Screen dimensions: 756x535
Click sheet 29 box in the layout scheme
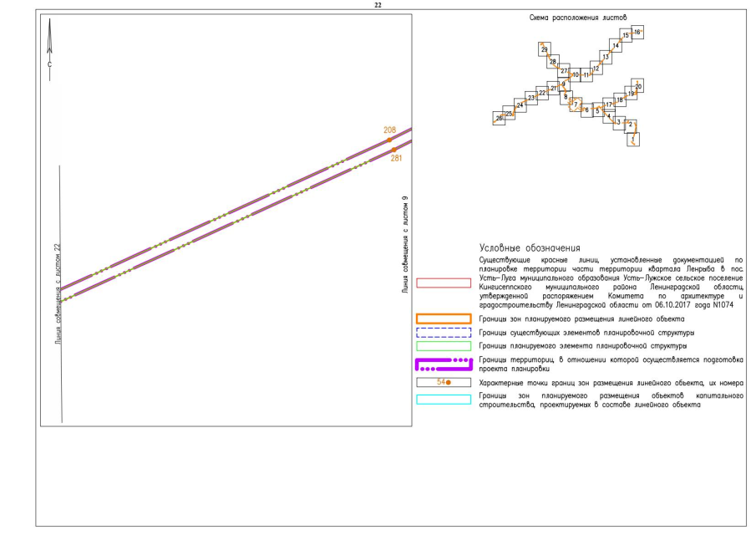[545, 49]
